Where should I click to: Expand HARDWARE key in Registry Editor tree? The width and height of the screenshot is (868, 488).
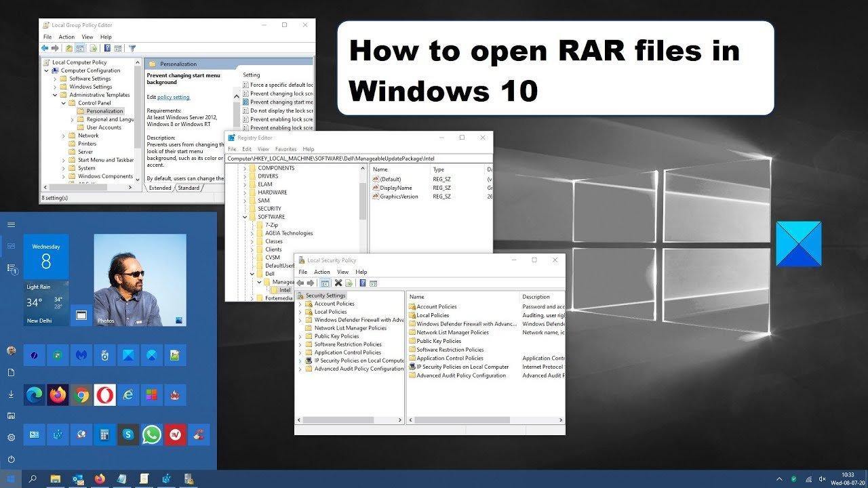[x=243, y=192]
